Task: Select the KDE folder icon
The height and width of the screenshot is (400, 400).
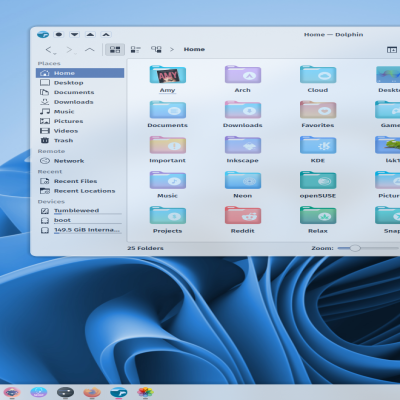Action: (318, 145)
